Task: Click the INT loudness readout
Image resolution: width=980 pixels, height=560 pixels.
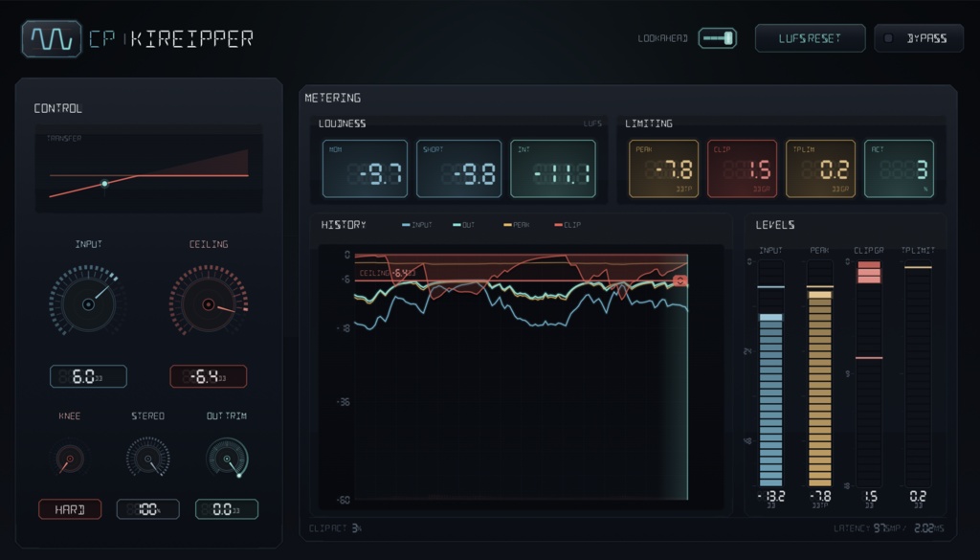Action: coord(553,168)
